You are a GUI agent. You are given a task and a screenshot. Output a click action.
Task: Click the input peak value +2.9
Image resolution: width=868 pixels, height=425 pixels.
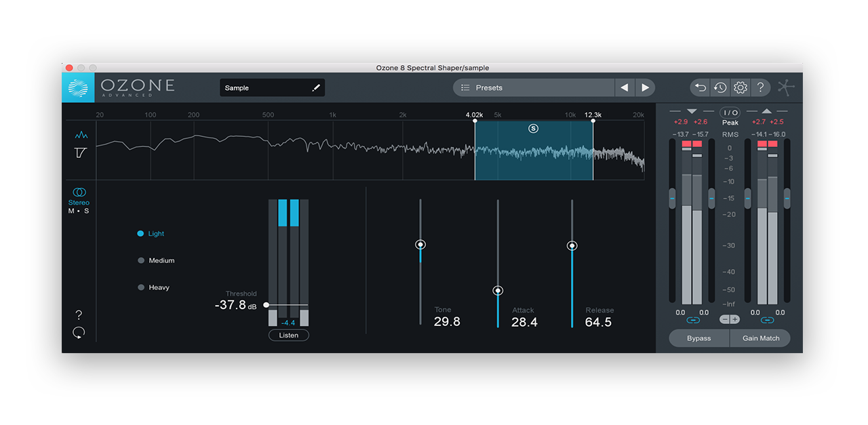(x=680, y=122)
